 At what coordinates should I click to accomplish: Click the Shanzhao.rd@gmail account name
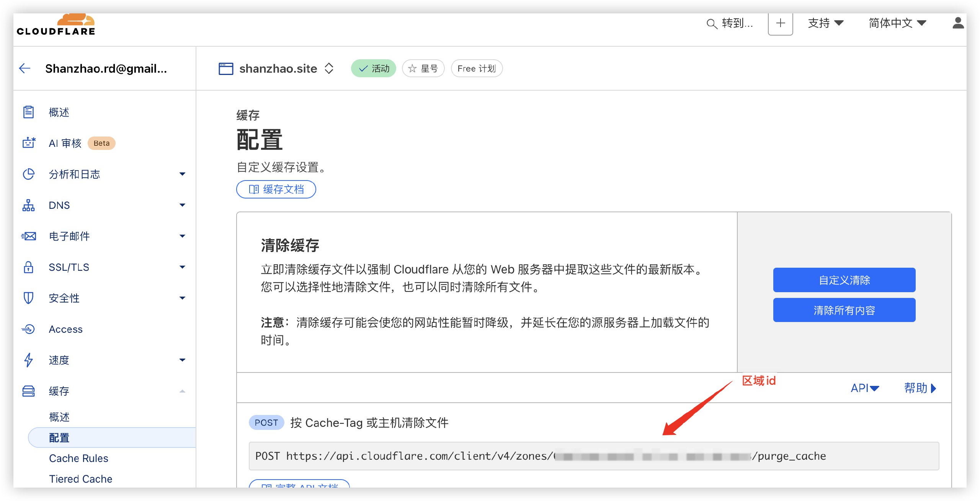106,68
